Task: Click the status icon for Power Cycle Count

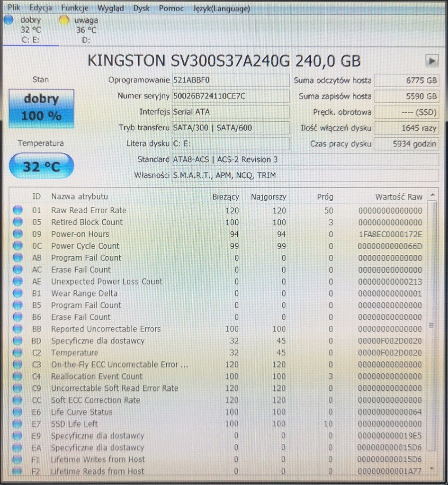Action: [x=18, y=246]
